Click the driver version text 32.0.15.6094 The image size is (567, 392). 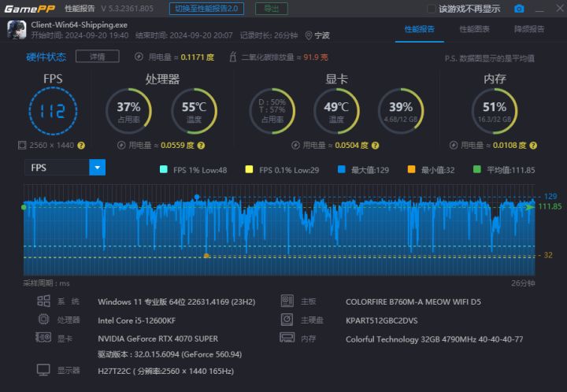pyautogui.click(x=169, y=354)
